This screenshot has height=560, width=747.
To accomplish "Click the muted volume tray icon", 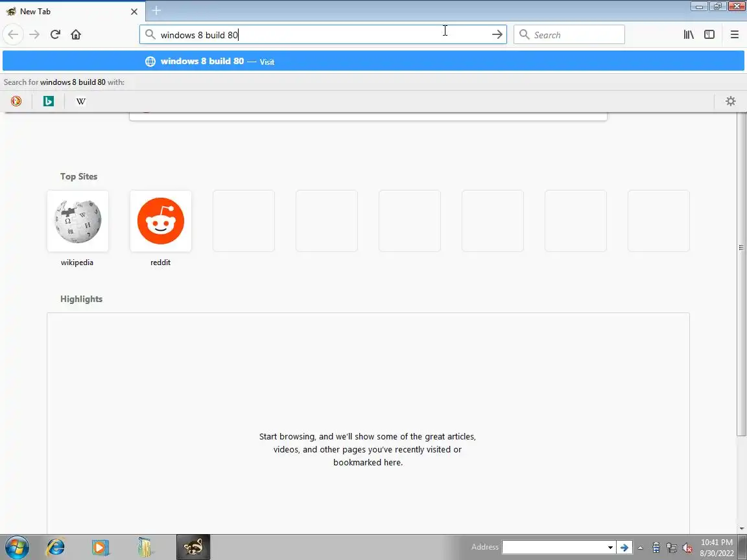I will (687, 548).
